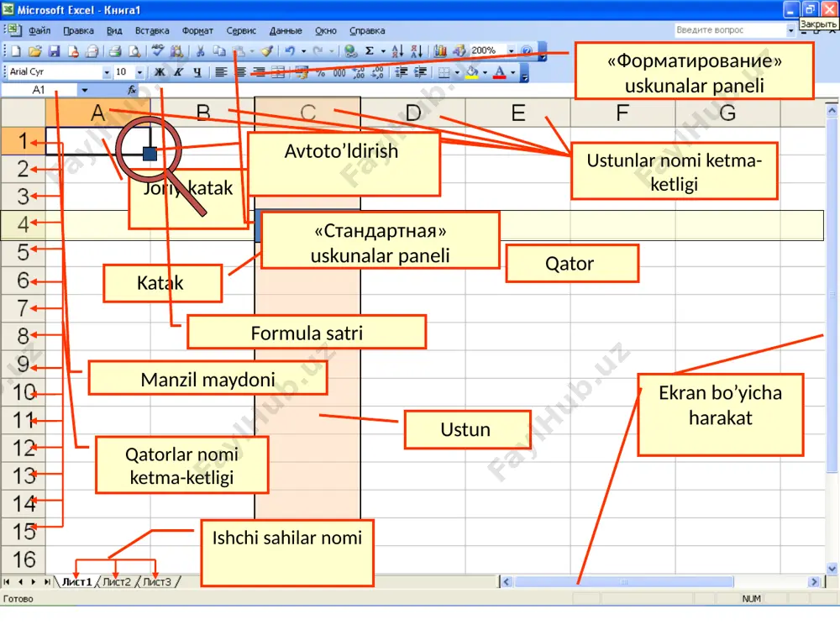The height and width of the screenshot is (630, 840).
Task: Switch to the Лист3 sheet tab
Action: [157, 582]
